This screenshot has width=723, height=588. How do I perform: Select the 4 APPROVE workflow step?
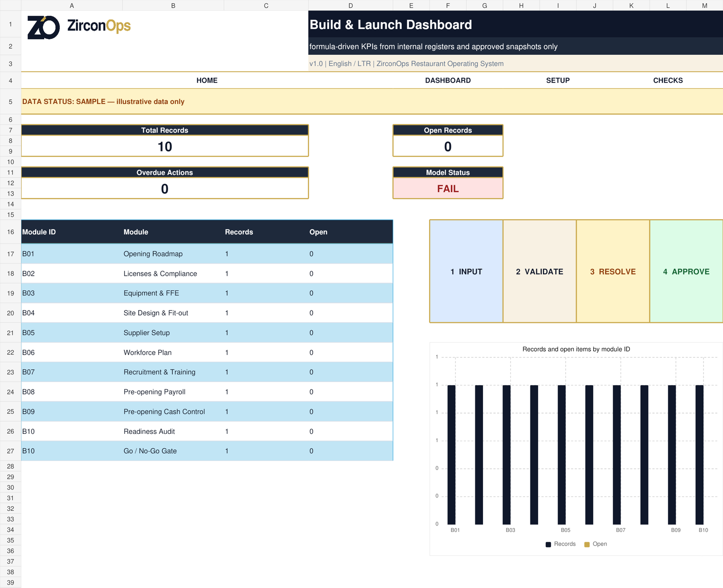(686, 272)
